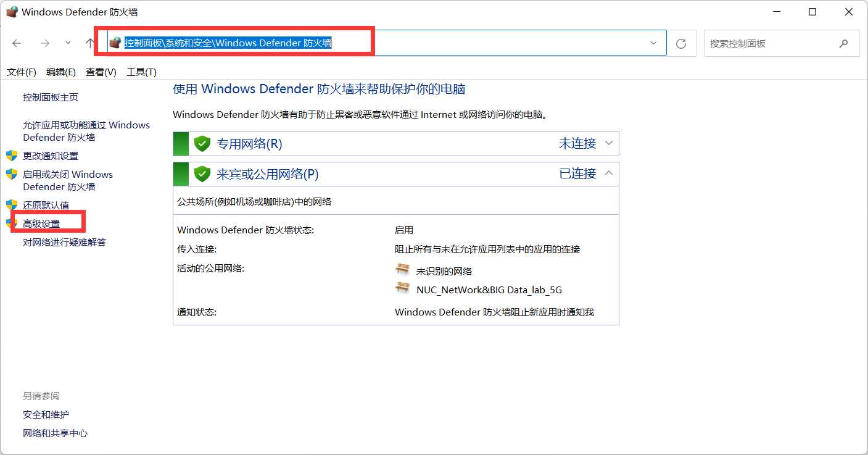Viewport: 868px width, 455px height.
Task: Open the recent locations dropdown arrow
Action: pyautogui.click(x=68, y=43)
